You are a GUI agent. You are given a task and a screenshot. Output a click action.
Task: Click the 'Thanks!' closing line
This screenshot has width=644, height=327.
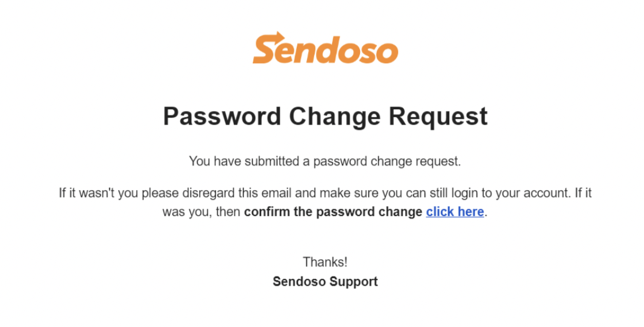tap(325, 262)
